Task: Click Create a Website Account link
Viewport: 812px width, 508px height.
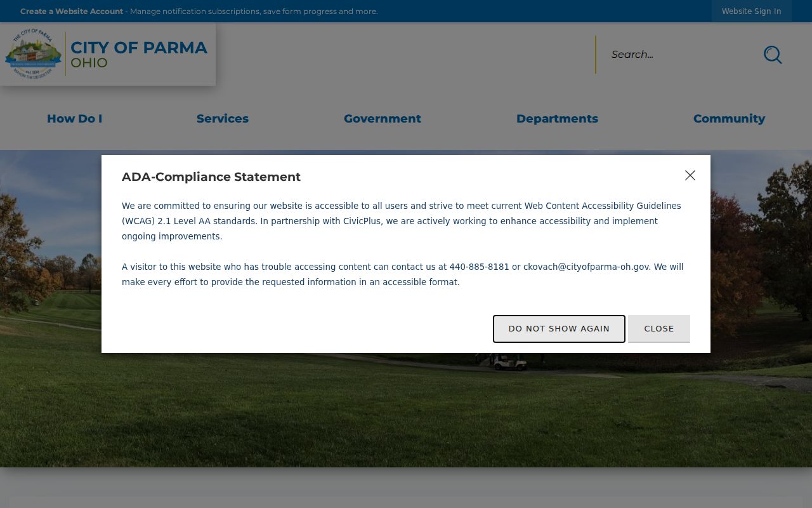Action: pos(72,11)
